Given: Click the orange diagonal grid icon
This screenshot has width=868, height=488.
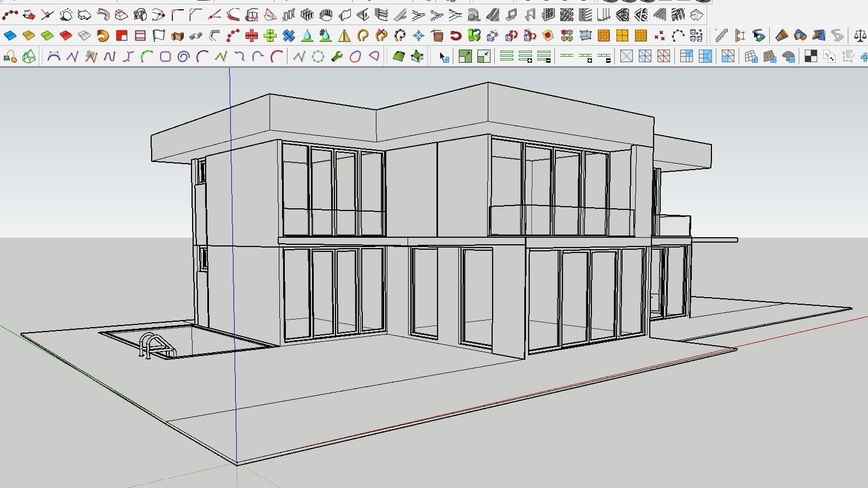Looking at the screenshot, I should tap(603, 36).
